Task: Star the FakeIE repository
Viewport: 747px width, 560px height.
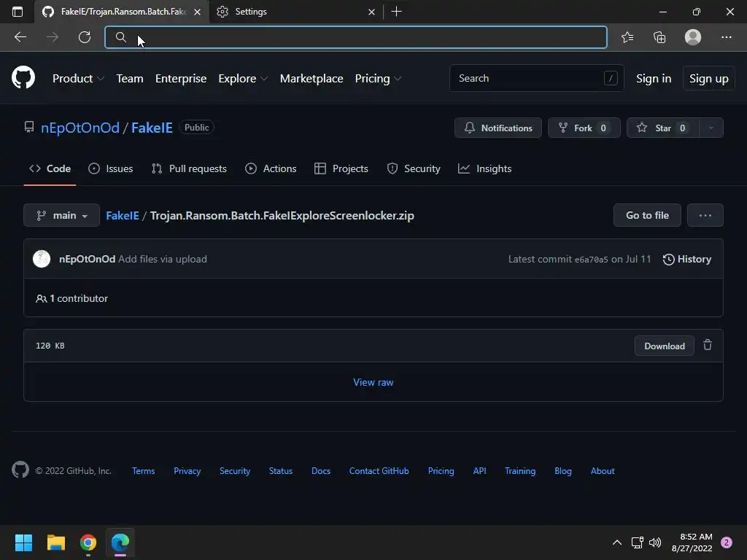Action: click(x=662, y=128)
